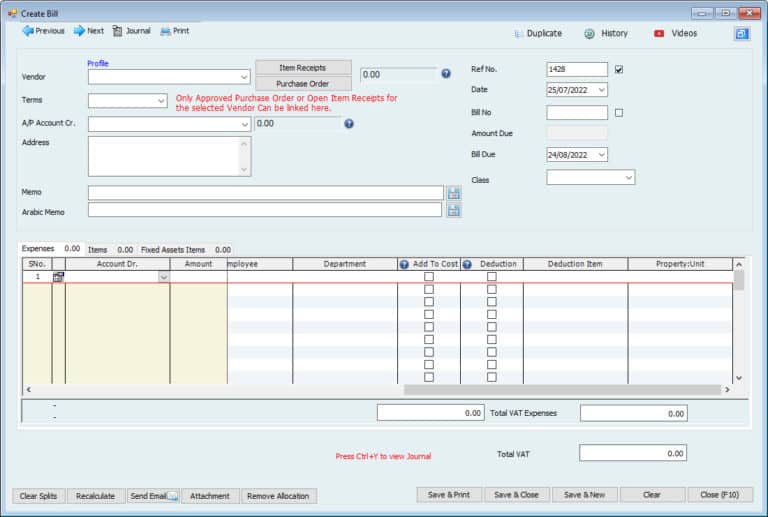This screenshot has height=517, width=768.
Task: Click the Save & Close button
Action: 517,495
